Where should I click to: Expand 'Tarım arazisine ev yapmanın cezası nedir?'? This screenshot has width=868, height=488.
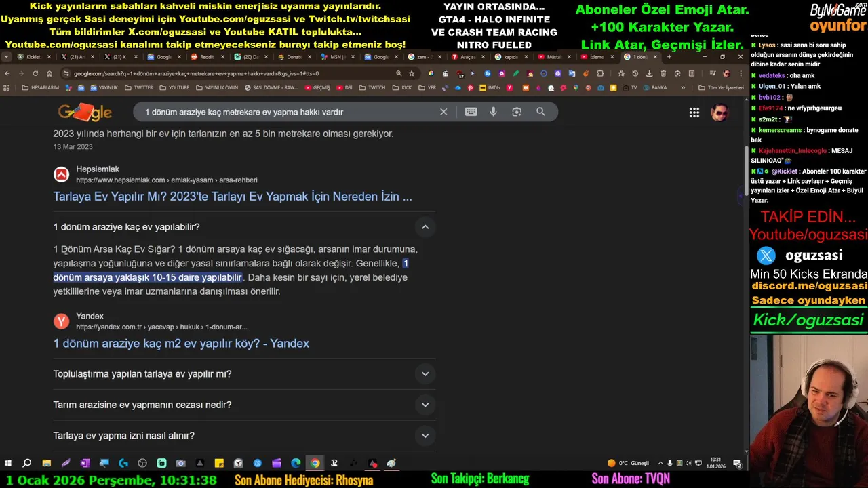(425, 405)
